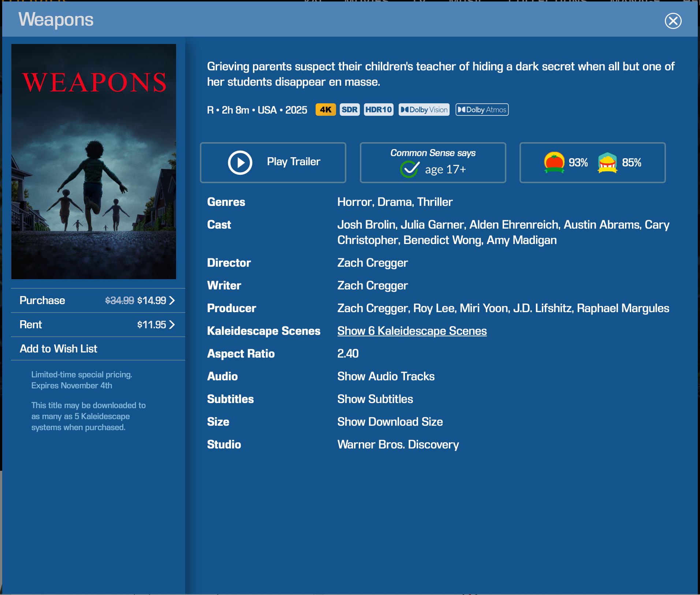
Task: Click the Subtitles label
Action: click(230, 399)
